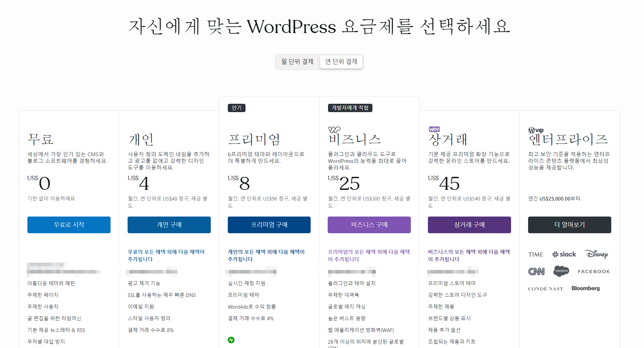Viewport: 644px width, 348px height.
Task: Click feature 무제한 대역폭
Action: click(x=343, y=295)
